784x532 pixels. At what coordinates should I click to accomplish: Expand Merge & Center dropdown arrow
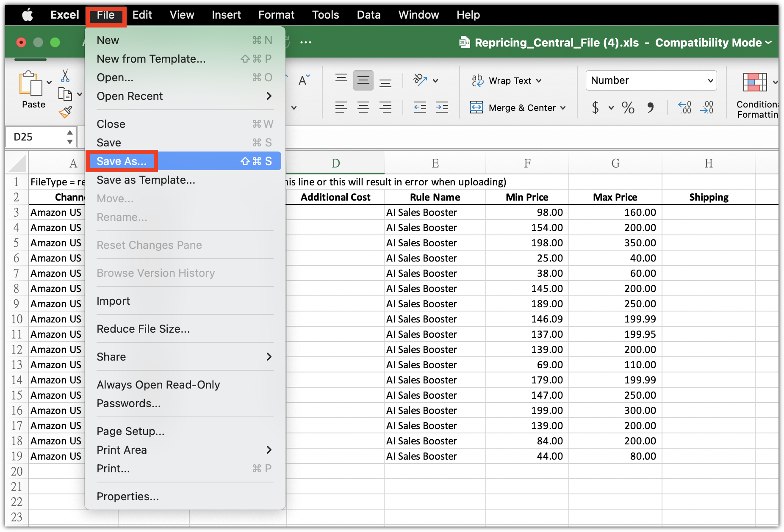click(563, 108)
